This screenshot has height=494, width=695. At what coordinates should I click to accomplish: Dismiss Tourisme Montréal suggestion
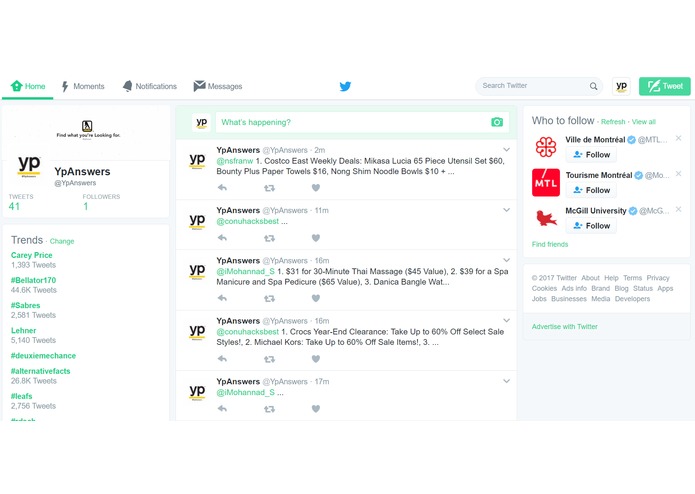(678, 174)
